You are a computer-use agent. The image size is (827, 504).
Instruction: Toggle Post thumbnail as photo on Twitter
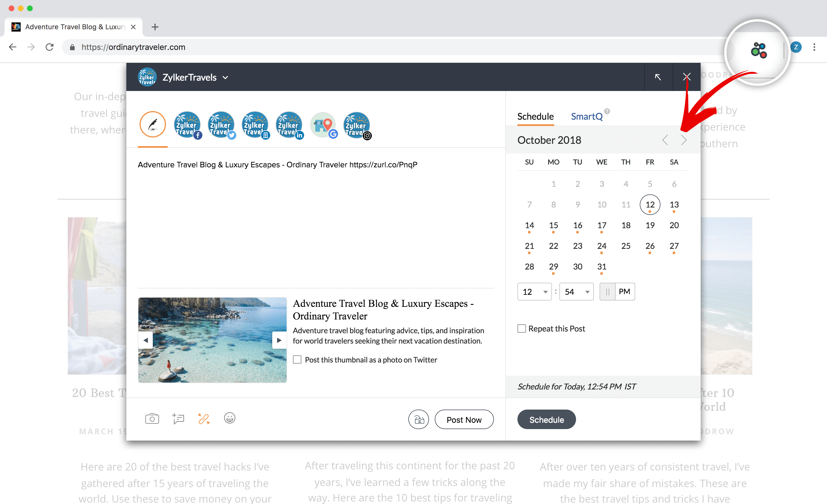[298, 359]
